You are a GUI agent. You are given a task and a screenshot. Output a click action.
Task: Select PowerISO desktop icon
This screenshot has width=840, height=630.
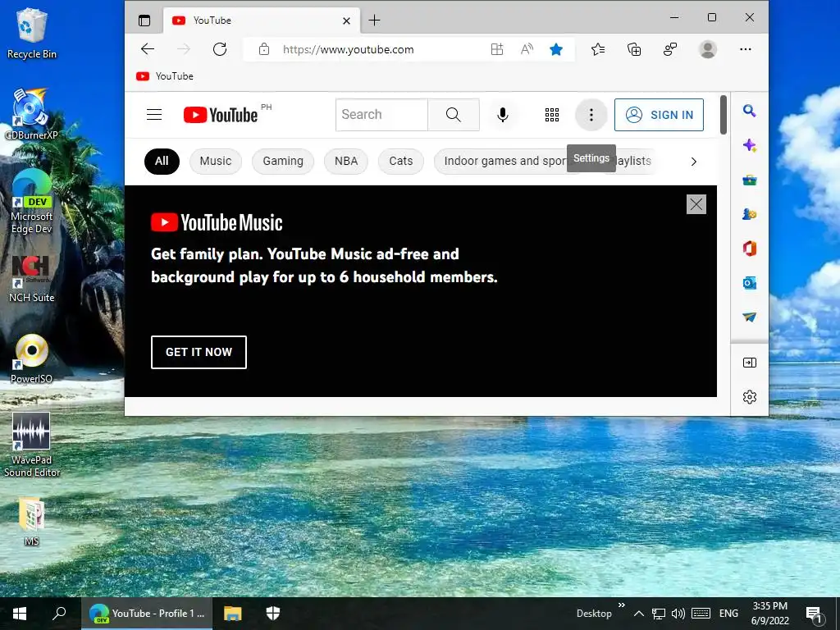(32, 359)
